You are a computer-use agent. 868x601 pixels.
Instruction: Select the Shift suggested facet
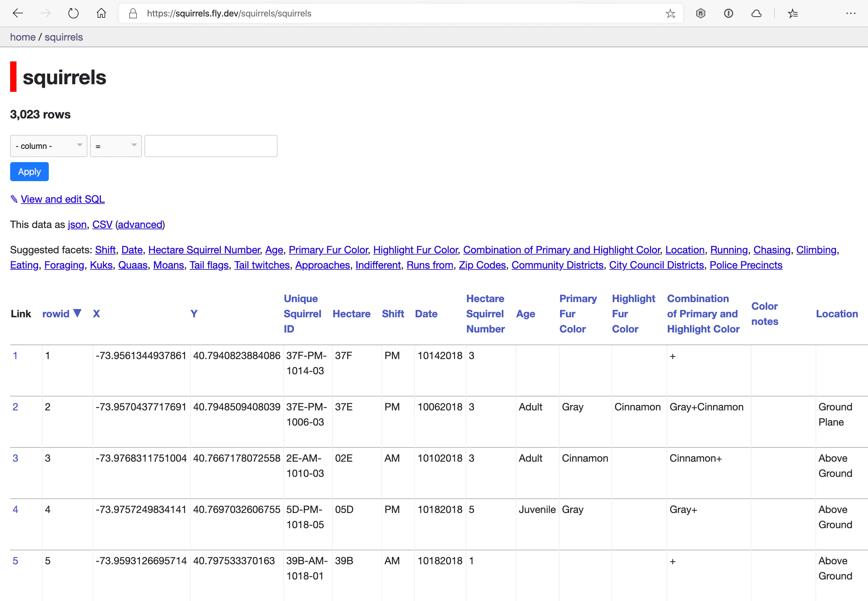tap(105, 250)
